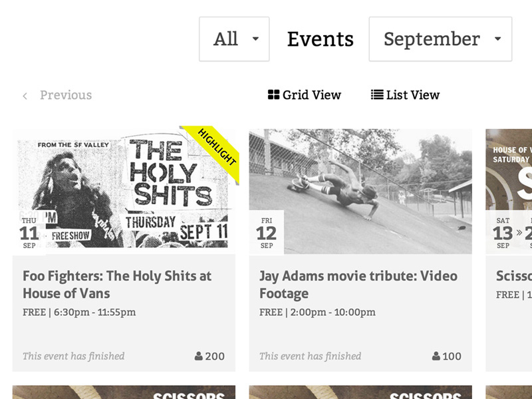Image resolution: width=532 pixels, height=399 pixels.
Task: Open the September month dropdown
Action: (440, 39)
